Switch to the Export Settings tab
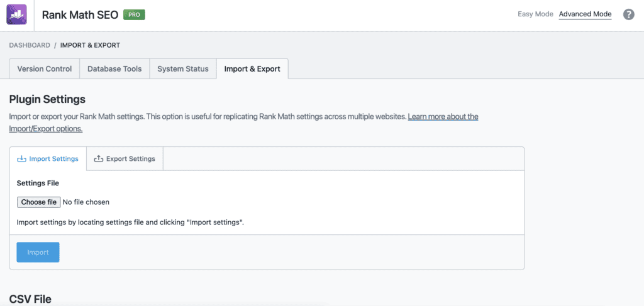The width and height of the screenshot is (644, 306). click(x=125, y=159)
